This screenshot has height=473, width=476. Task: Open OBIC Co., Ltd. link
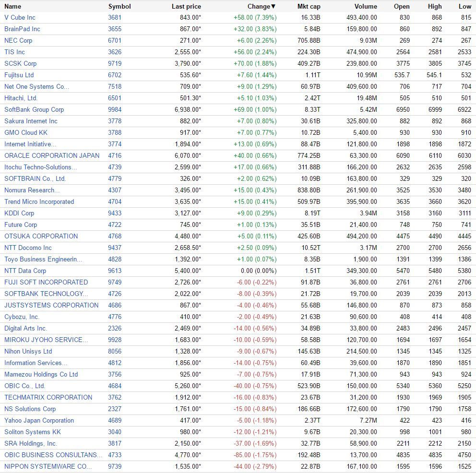(24, 387)
